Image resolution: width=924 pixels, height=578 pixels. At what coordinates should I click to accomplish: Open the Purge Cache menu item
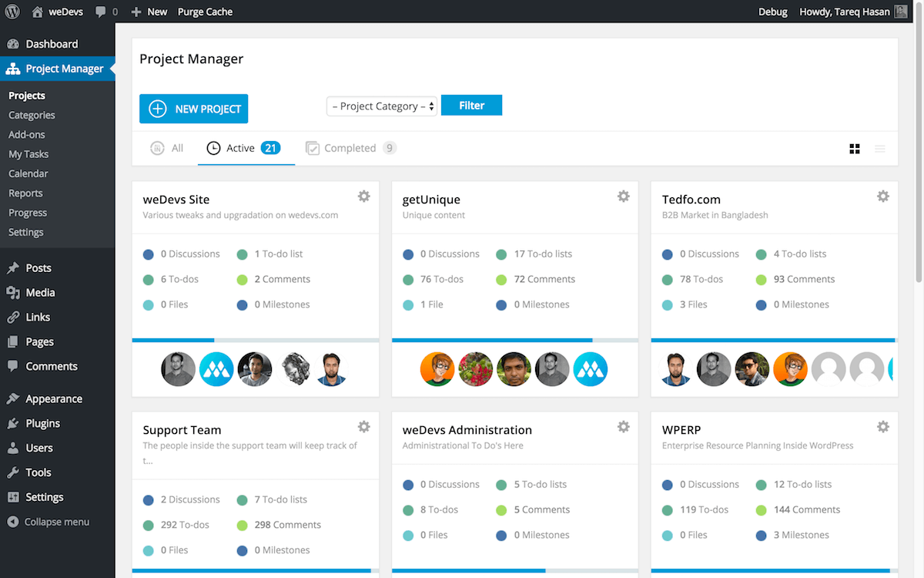click(x=205, y=12)
